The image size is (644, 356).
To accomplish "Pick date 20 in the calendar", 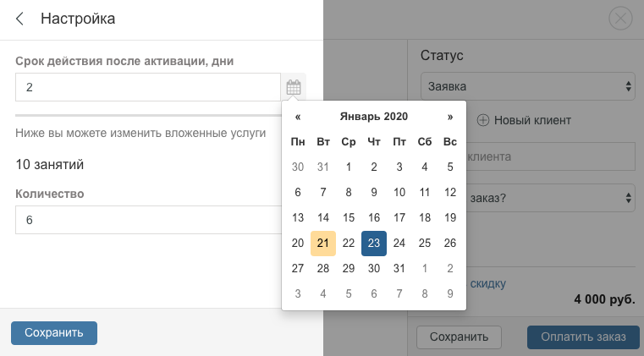I will [298, 243].
